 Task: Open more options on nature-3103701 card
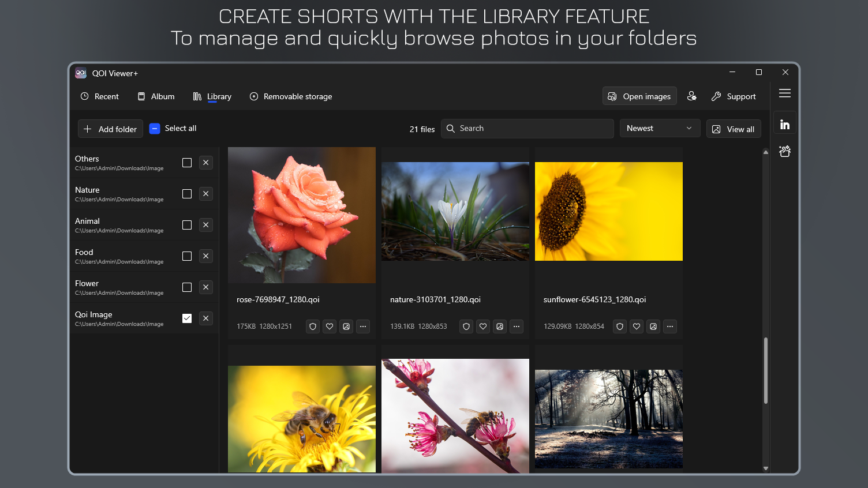(x=517, y=326)
